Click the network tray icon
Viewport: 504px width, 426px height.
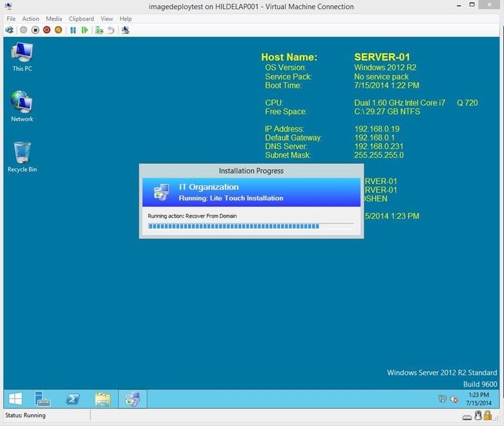tap(442, 399)
